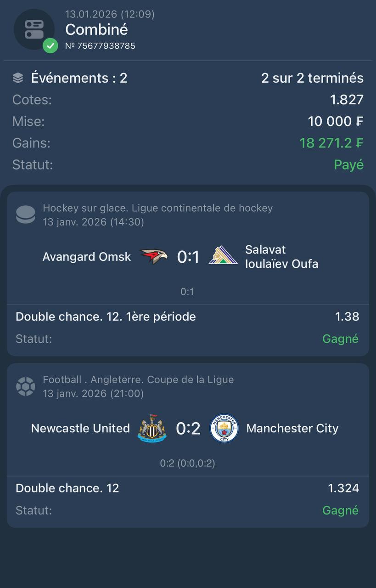
Task: Open the Angleterre. Coupe de la Ligue header
Action: (x=138, y=379)
